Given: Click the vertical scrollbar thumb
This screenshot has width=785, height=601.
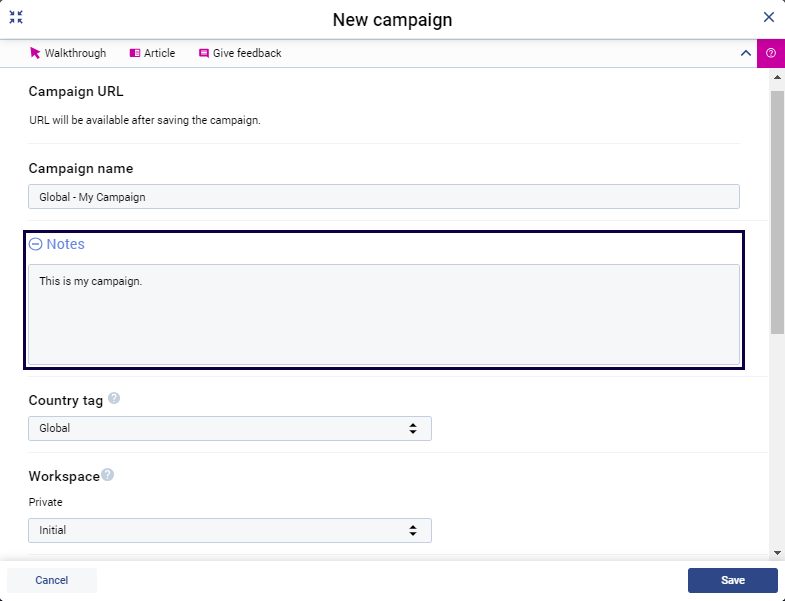Looking at the screenshot, I should (x=777, y=210).
